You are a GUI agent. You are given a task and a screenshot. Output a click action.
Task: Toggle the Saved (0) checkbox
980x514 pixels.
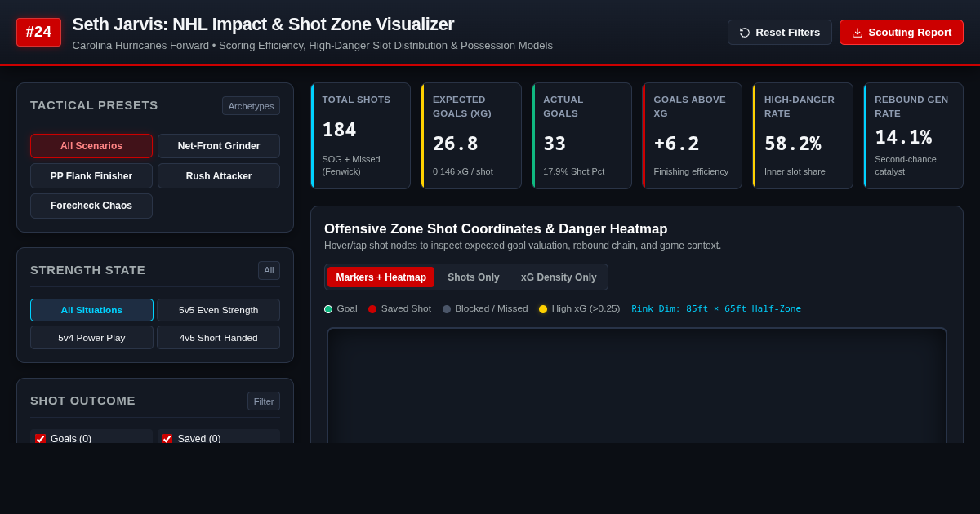tap(167, 439)
